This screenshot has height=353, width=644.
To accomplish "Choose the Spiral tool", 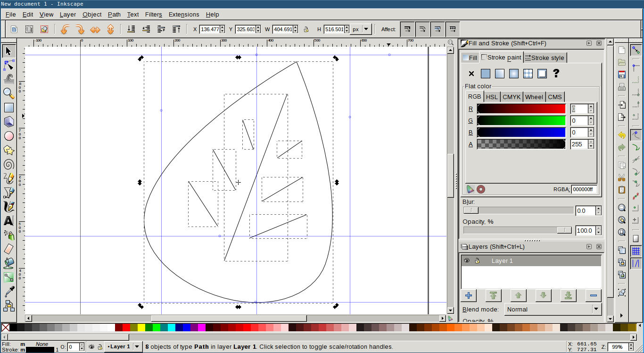I will tap(8, 164).
